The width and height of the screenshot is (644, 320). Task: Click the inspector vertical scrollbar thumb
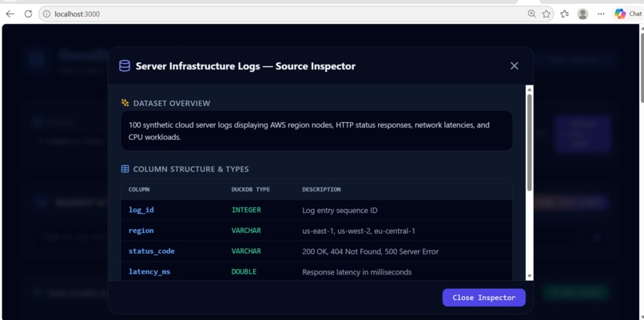pos(530,142)
